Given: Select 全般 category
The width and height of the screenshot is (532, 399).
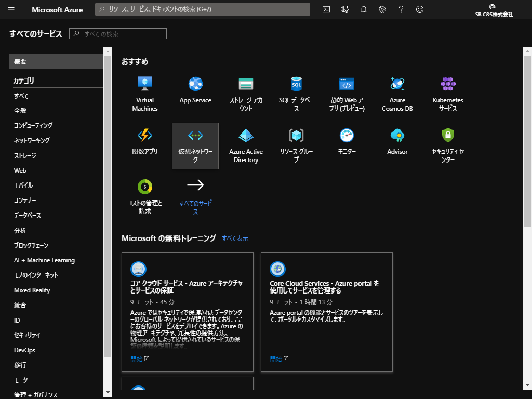Looking at the screenshot, I should tap(20, 110).
